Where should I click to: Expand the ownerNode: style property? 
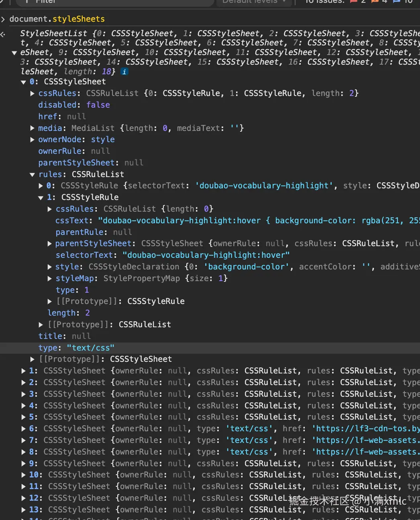click(x=32, y=139)
